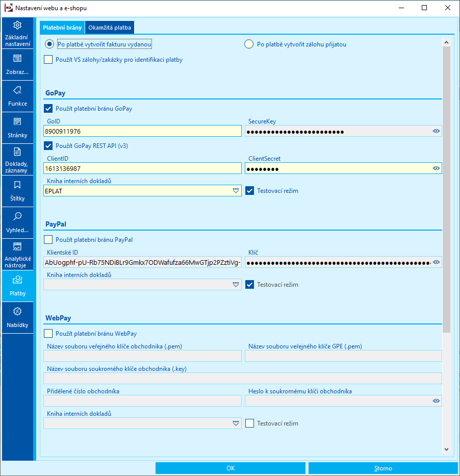
Task: Switch to the Platební brány tab
Action: click(x=62, y=28)
